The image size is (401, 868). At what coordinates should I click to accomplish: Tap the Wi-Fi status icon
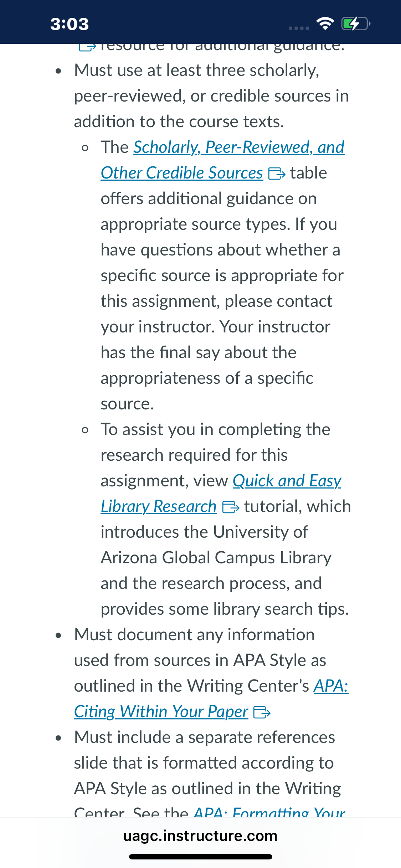pos(325,24)
